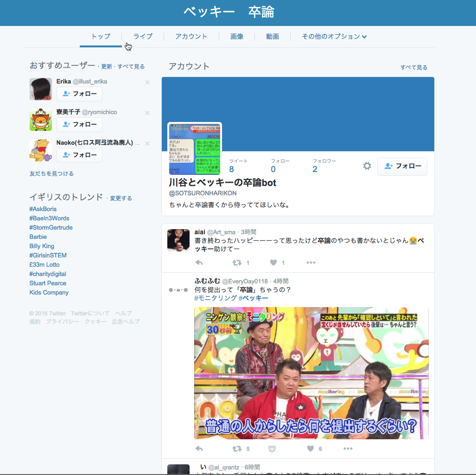This screenshot has height=475, width=476.
Task: Open Barbie trend
Action: pyautogui.click(x=38, y=237)
